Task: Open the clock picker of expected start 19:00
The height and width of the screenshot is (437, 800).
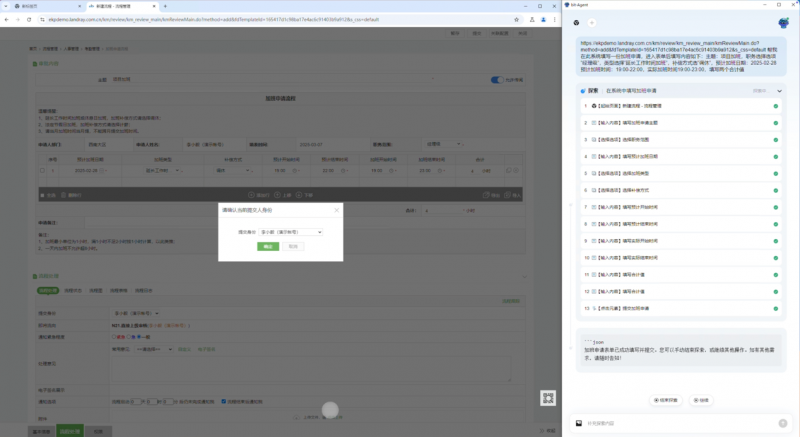Action: click(x=294, y=170)
